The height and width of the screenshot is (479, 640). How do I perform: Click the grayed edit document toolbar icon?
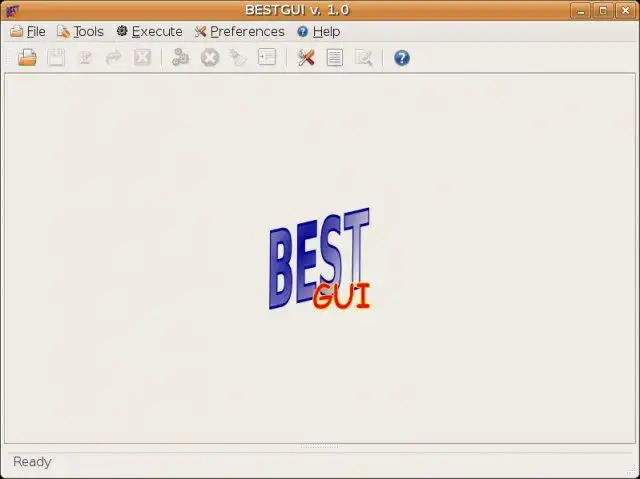pyautogui.click(x=85, y=58)
